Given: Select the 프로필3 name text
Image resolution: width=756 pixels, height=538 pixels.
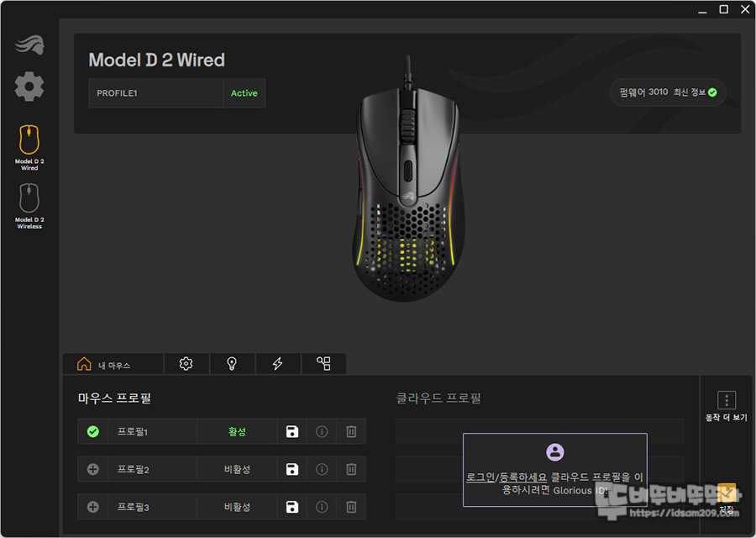Looking at the screenshot, I should coord(133,507).
